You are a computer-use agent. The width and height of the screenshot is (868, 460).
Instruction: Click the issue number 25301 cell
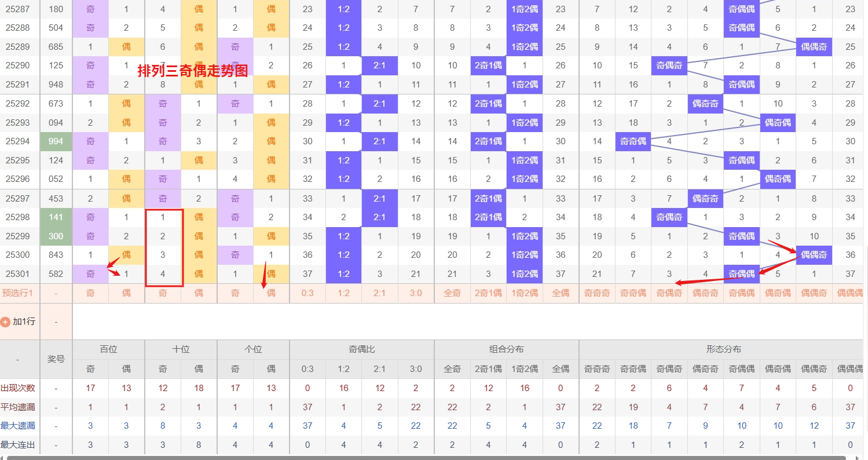(x=17, y=274)
